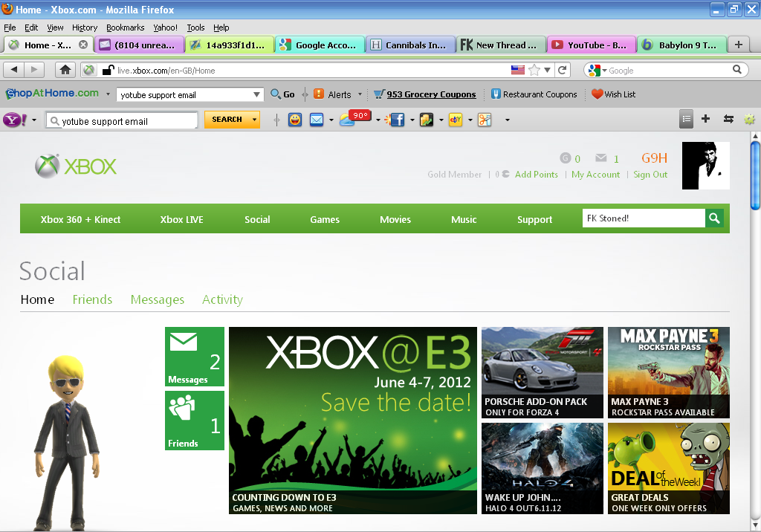The height and width of the screenshot is (532, 761).
Task: Open the Porsche Add-On Pack Forza tile
Action: [542, 373]
